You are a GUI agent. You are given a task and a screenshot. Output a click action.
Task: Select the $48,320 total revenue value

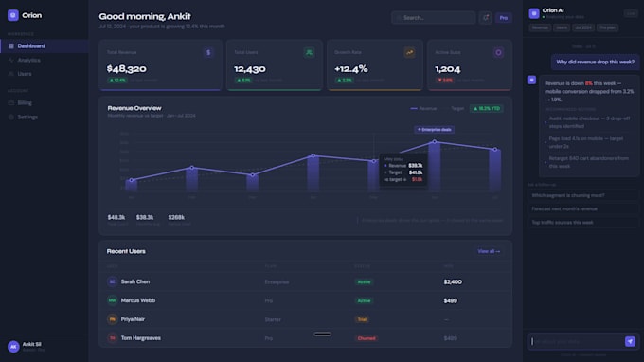coord(127,68)
